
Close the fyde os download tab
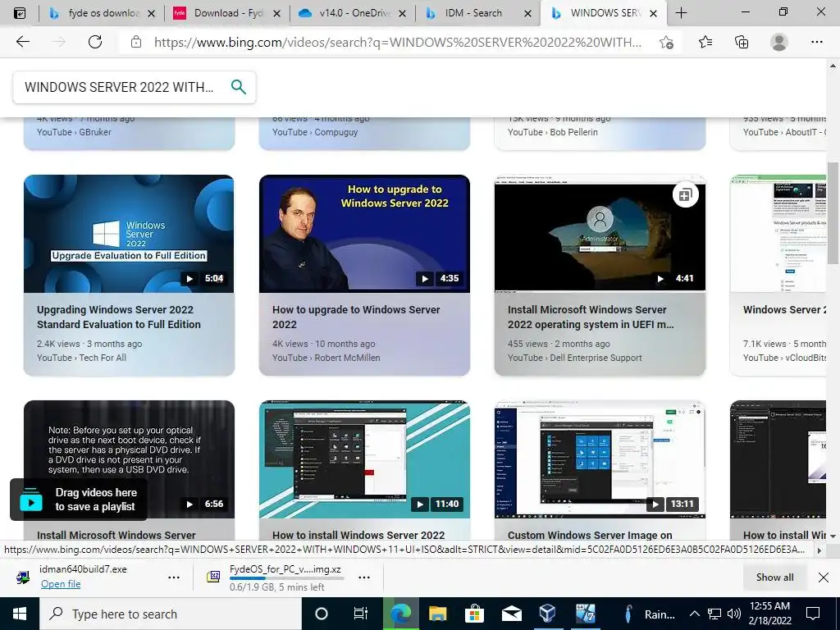pos(152,13)
